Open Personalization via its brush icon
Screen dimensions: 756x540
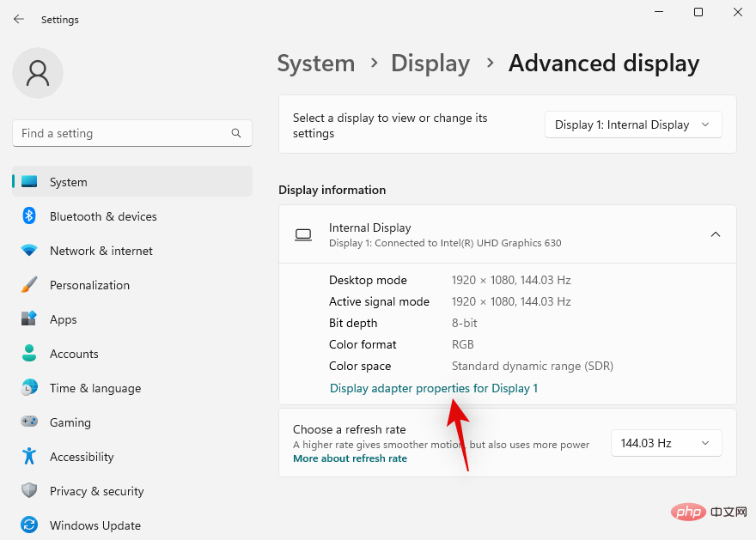[x=29, y=285]
